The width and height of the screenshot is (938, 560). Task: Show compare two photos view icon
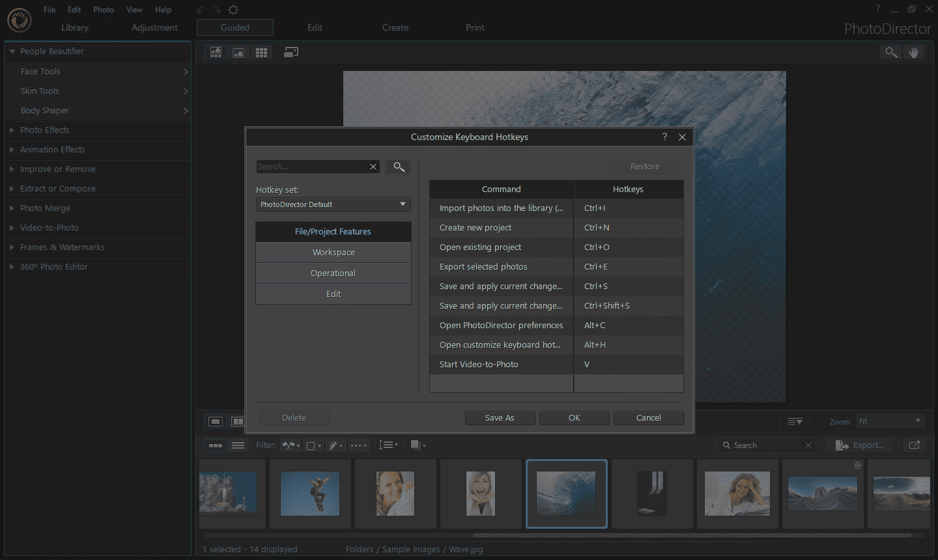pos(238,421)
